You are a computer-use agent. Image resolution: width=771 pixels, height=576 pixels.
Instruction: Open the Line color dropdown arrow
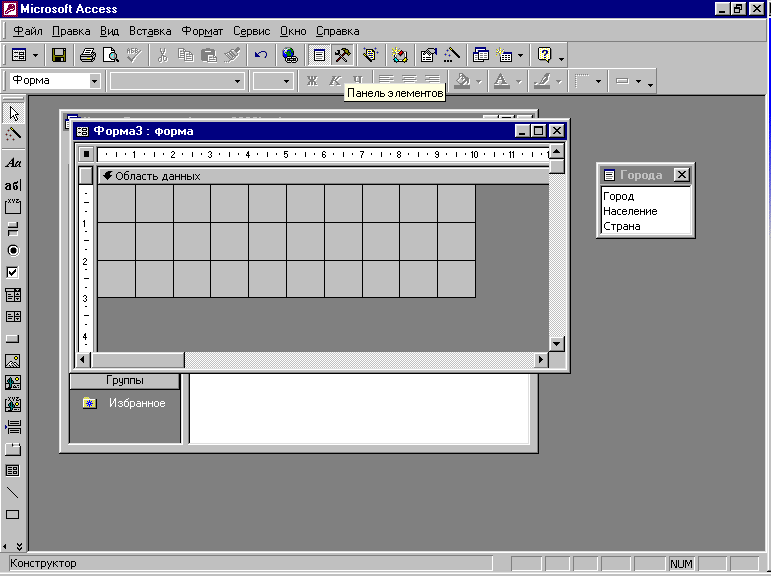pyautogui.click(x=559, y=81)
